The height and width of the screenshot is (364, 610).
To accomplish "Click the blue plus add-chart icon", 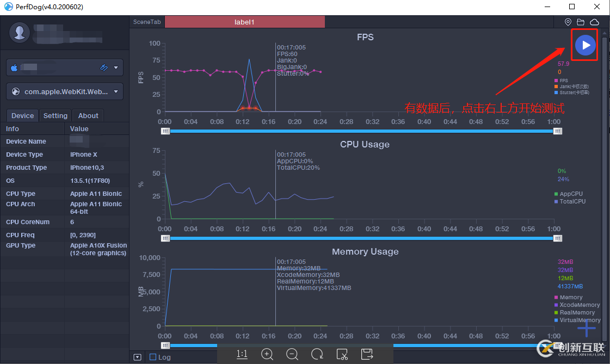I will pyautogui.click(x=586, y=329).
